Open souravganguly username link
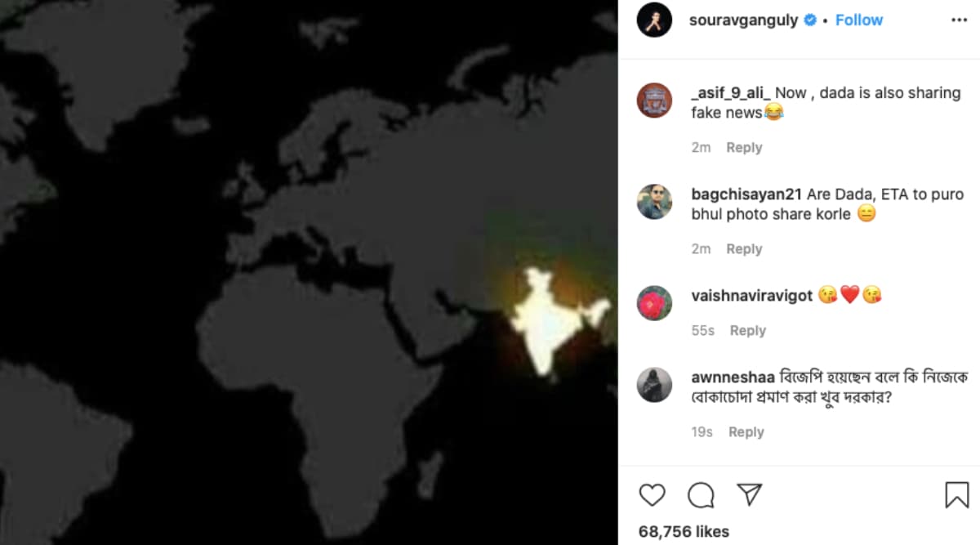This screenshot has height=545, width=980. [744, 20]
